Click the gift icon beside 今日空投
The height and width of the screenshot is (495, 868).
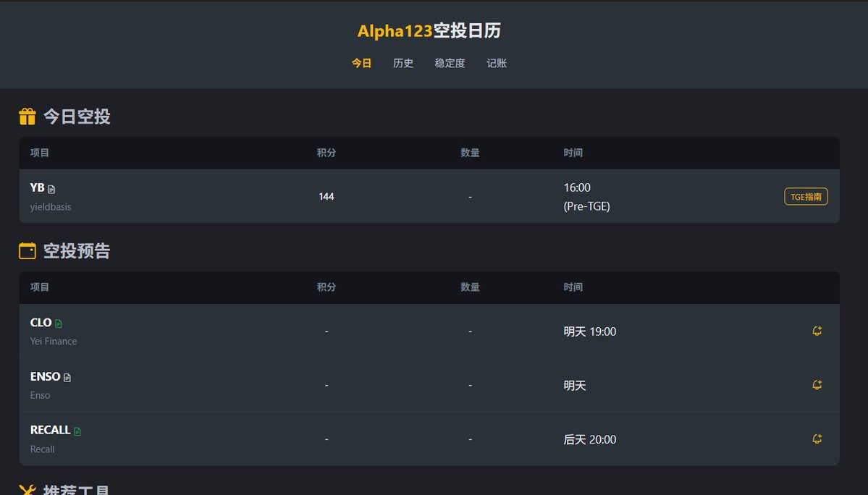[28, 117]
